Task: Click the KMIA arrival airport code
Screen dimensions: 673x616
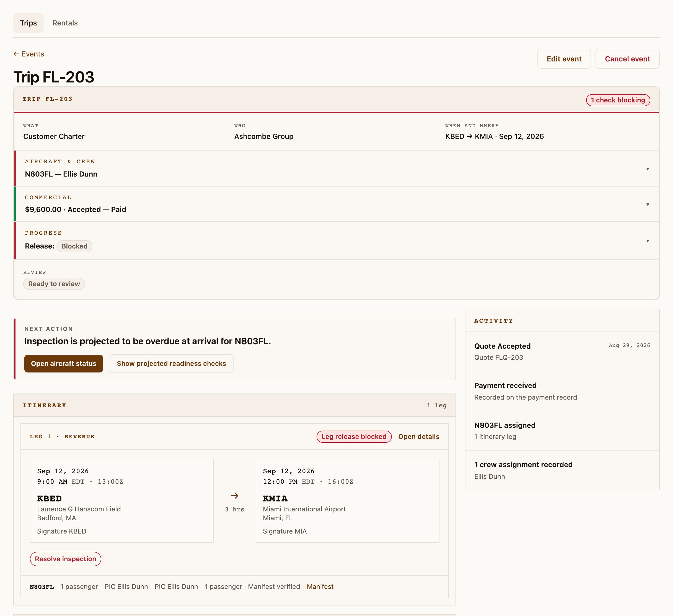Action: [x=275, y=499]
